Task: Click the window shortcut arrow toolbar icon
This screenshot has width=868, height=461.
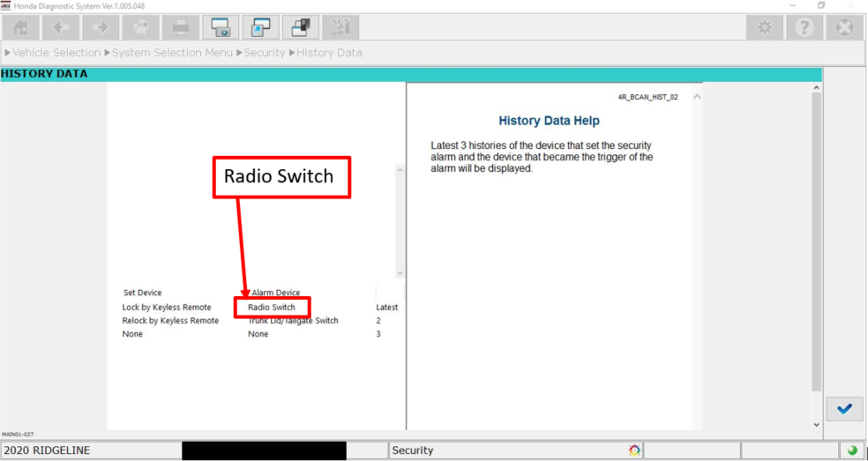Action: click(x=260, y=27)
